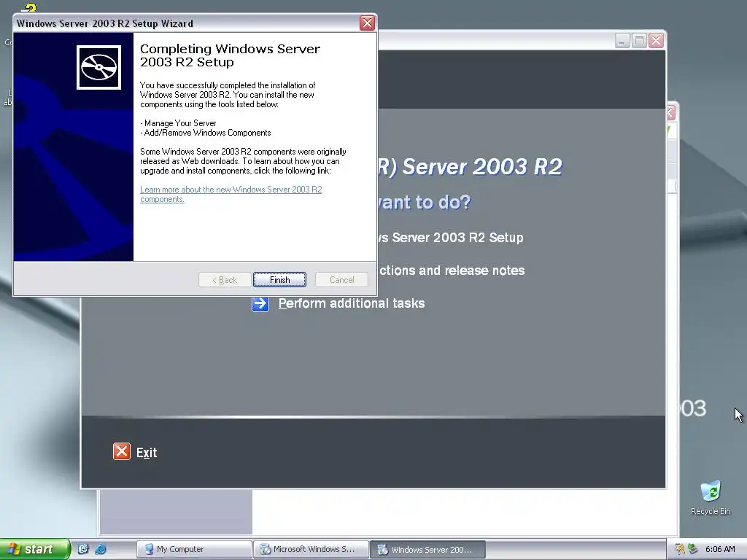Choose the Exit text in autorun window
The image size is (747, 560).
pyautogui.click(x=147, y=452)
